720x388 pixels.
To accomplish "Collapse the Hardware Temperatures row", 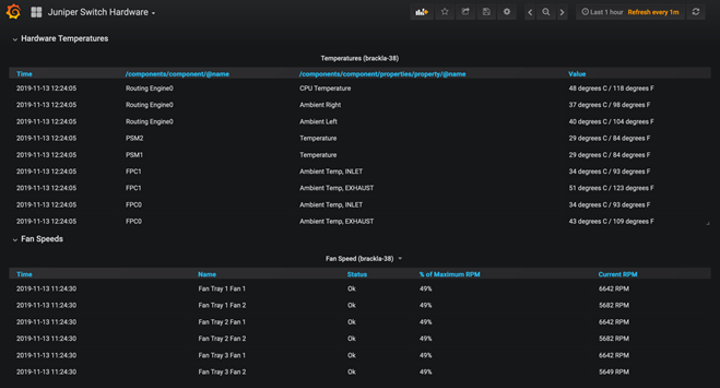I will tap(60, 39).
